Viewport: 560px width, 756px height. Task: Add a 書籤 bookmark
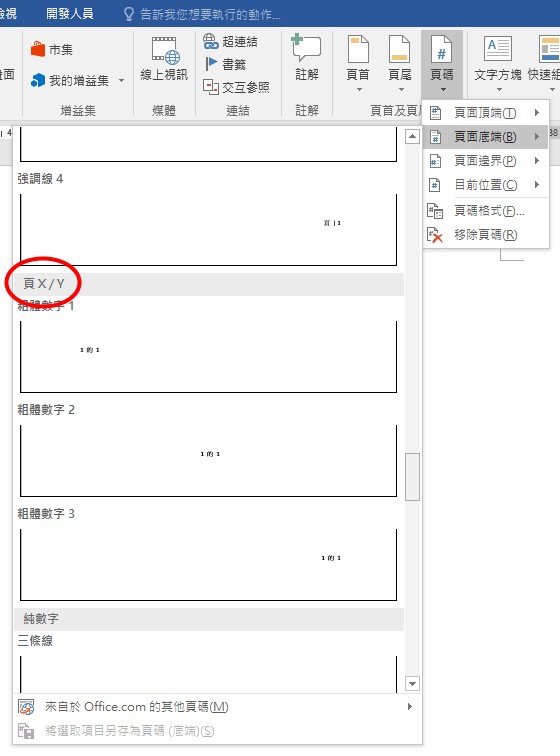(225, 64)
